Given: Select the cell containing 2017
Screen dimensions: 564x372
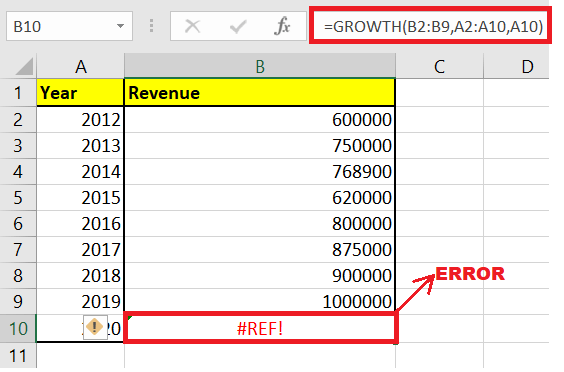Looking at the screenshot, I should 80,249.
